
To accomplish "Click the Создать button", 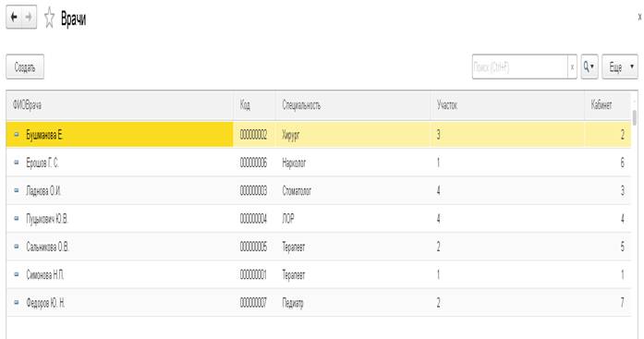I will (25, 67).
